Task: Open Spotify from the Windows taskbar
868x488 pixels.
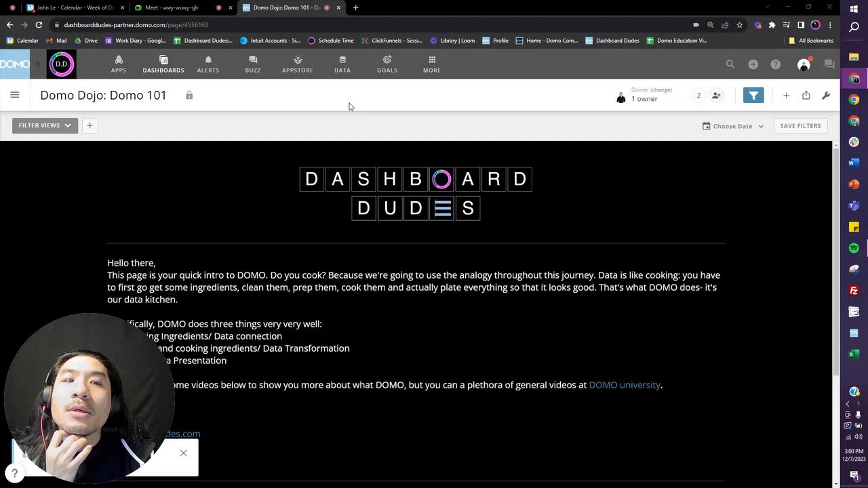Action: pos(854,248)
